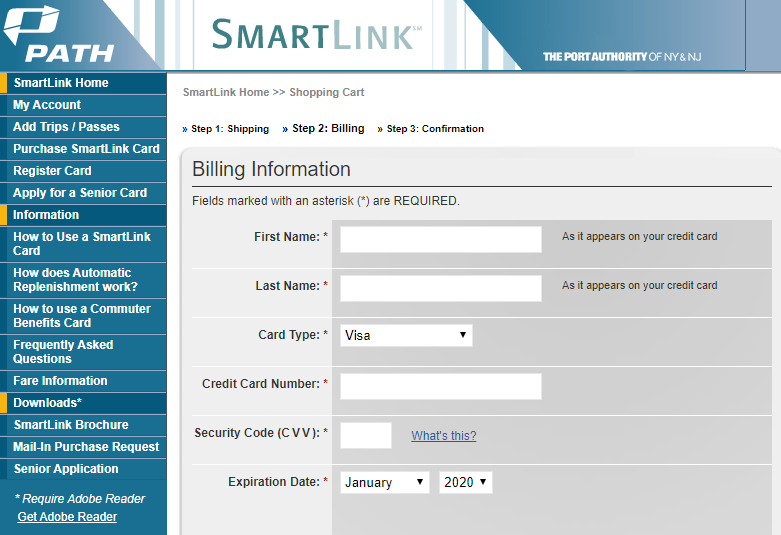Open Purchase SmartLink Card page

click(83, 148)
